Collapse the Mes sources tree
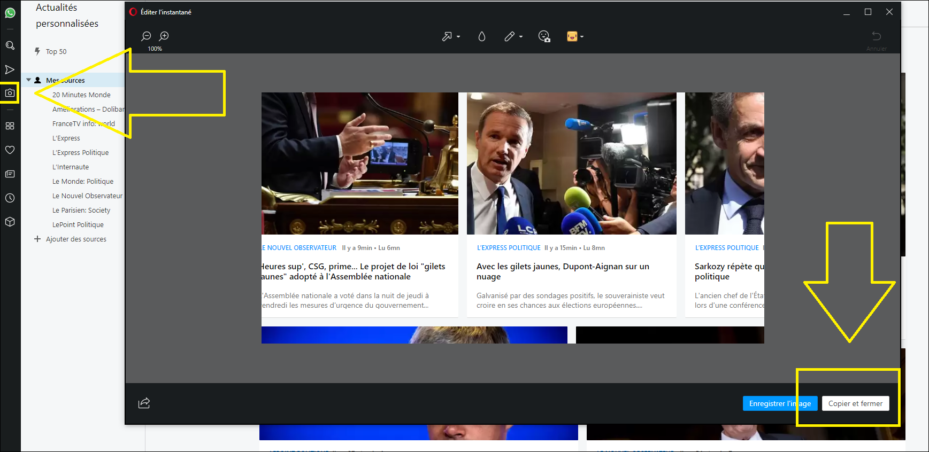The height and width of the screenshot is (452, 929). [x=28, y=80]
